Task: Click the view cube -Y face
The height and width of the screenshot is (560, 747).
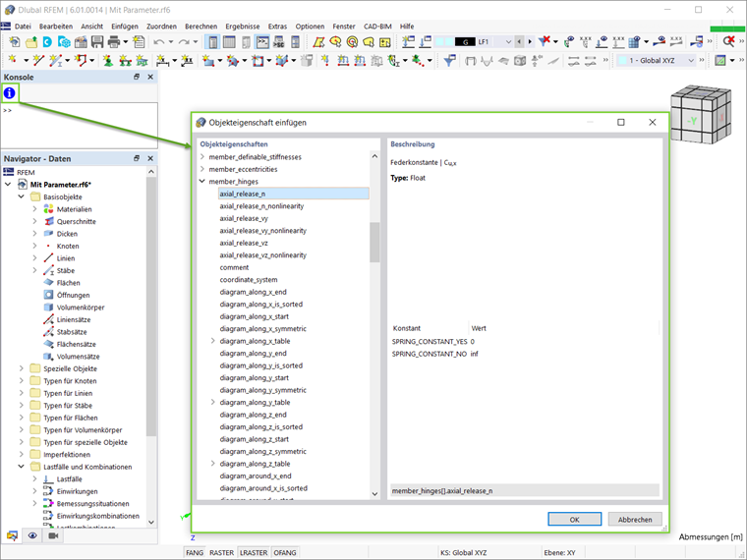Action: tap(692, 121)
